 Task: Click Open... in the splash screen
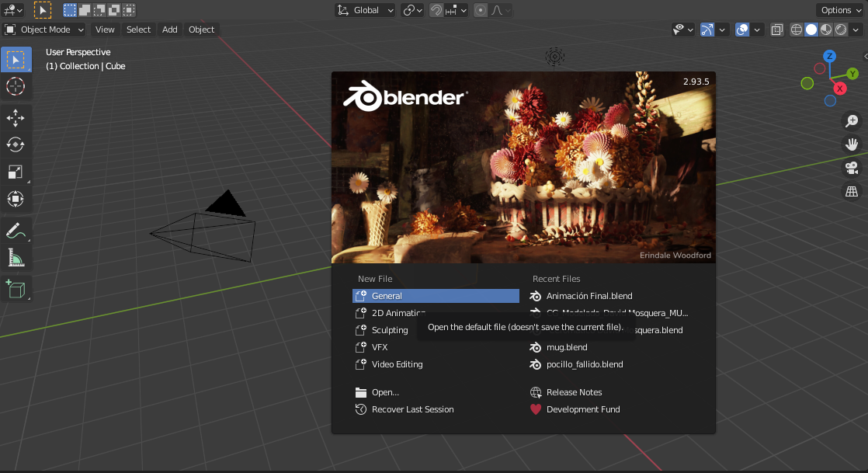tap(436, 392)
